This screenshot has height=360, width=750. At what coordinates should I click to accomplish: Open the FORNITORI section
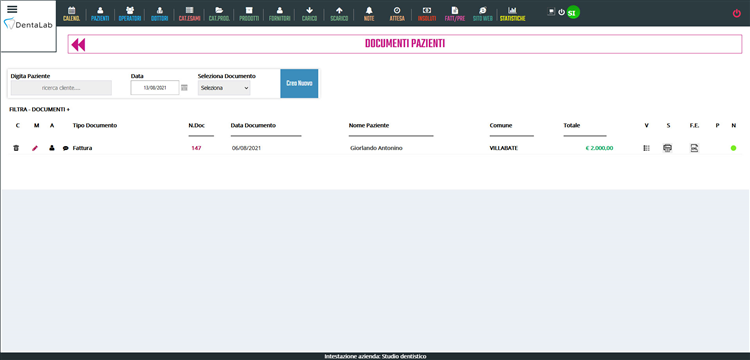280,14
